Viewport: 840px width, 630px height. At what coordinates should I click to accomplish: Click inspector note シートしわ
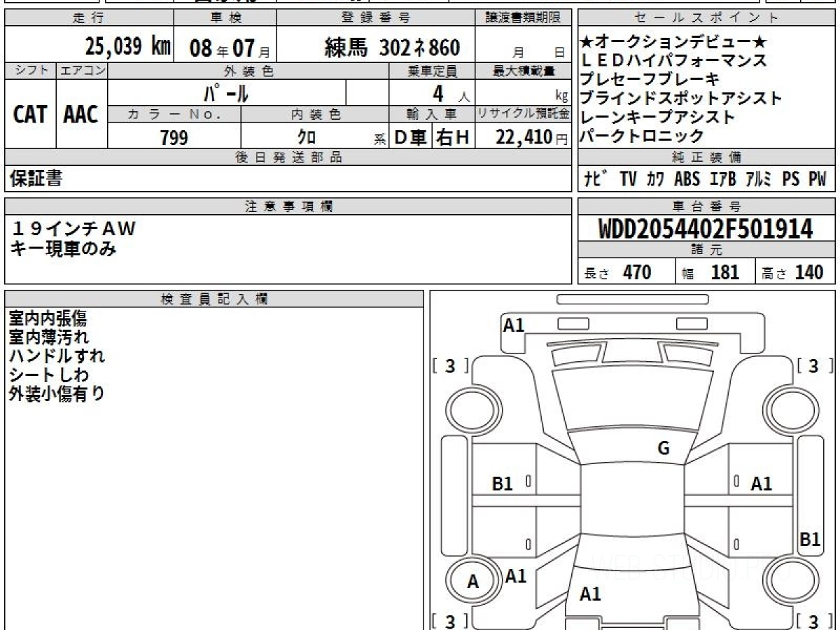tap(49, 374)
